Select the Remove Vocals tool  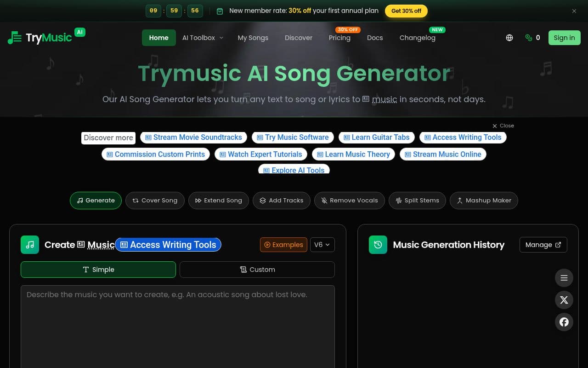point(350,201)
